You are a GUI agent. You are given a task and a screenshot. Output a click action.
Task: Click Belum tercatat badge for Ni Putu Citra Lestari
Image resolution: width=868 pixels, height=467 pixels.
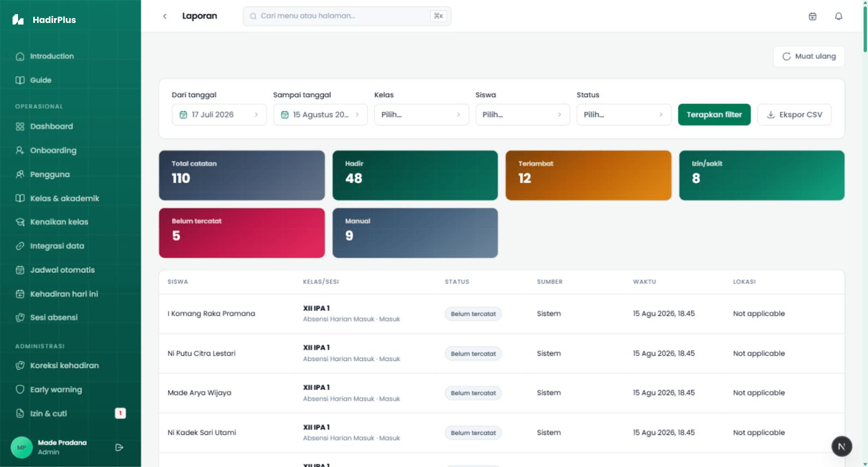pyautogui.click(x=473, y=354)
